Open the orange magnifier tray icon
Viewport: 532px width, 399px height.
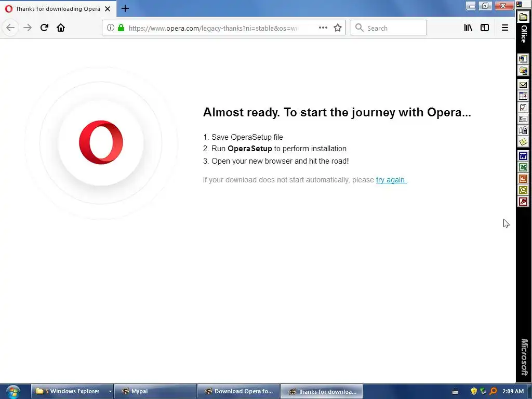[494, 391]
